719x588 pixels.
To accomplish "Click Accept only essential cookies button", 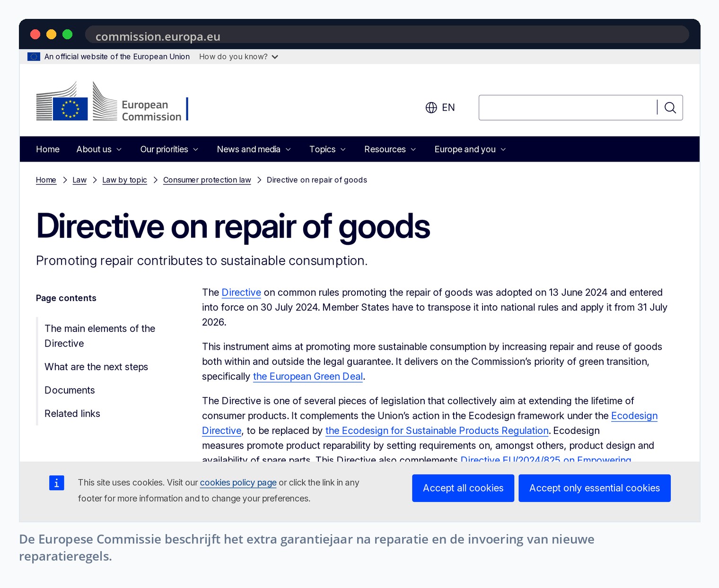I will (x=595, y=488).
